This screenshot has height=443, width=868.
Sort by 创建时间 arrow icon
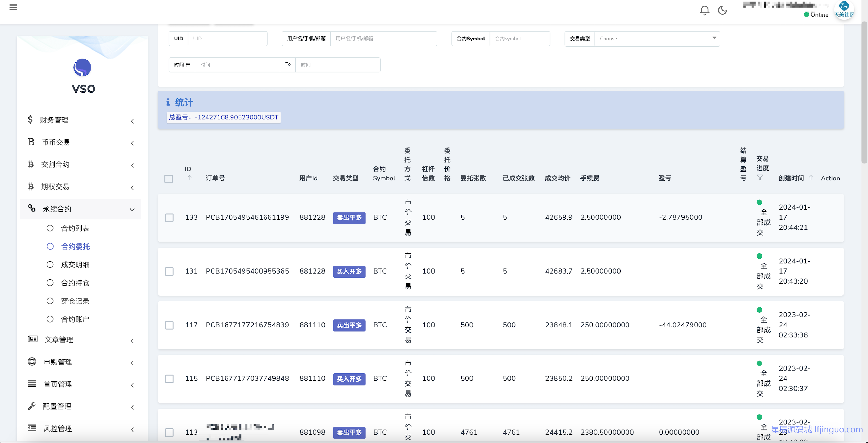coord(811,178)
